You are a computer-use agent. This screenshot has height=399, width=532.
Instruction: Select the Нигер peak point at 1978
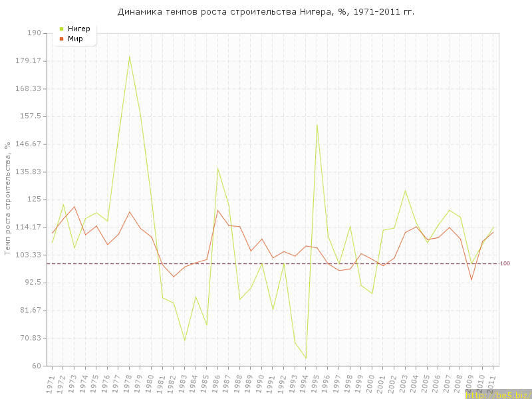[129, 57]
